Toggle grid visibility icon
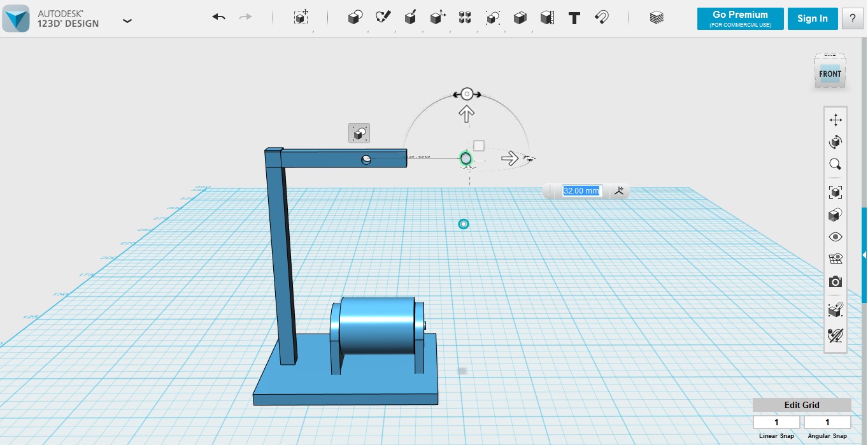This screenshot has width=868, height=445. [x=836, y=258]
